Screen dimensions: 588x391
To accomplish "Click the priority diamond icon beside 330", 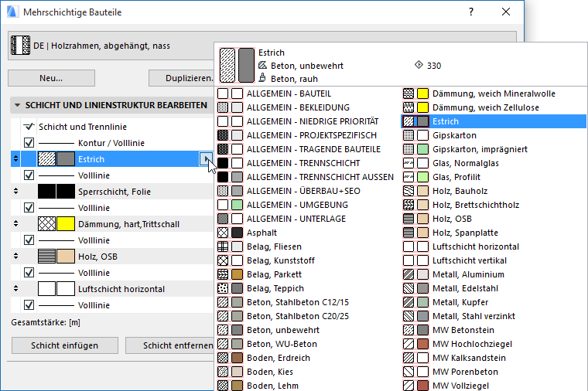I will (x=419, y=65).
